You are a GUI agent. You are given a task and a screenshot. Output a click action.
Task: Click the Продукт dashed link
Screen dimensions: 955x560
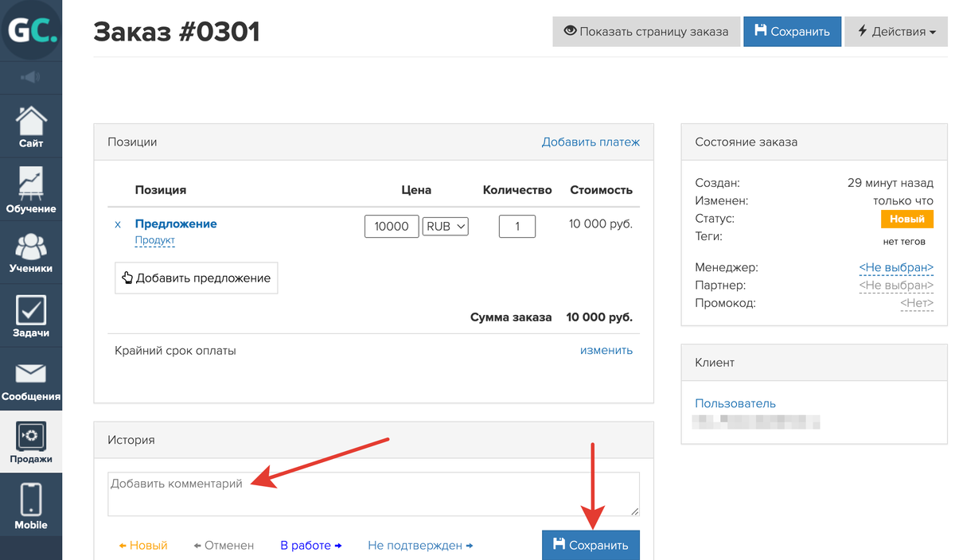coord(154,240)
